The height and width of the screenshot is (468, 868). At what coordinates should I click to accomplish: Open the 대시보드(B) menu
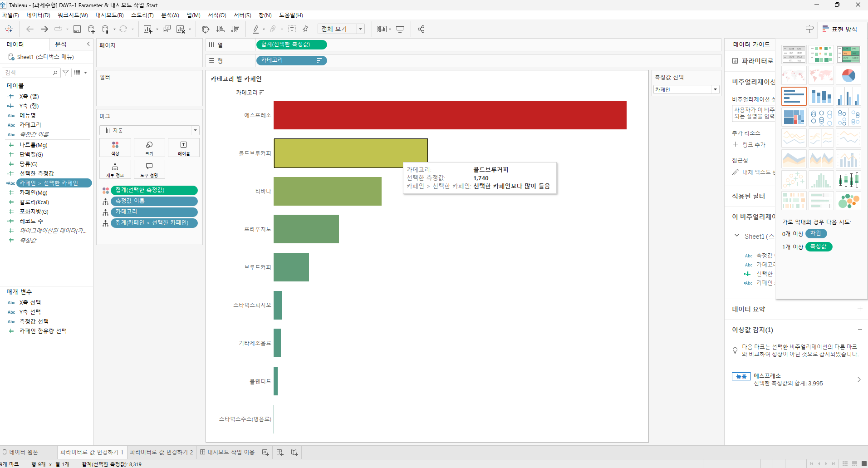pos(109,15)
